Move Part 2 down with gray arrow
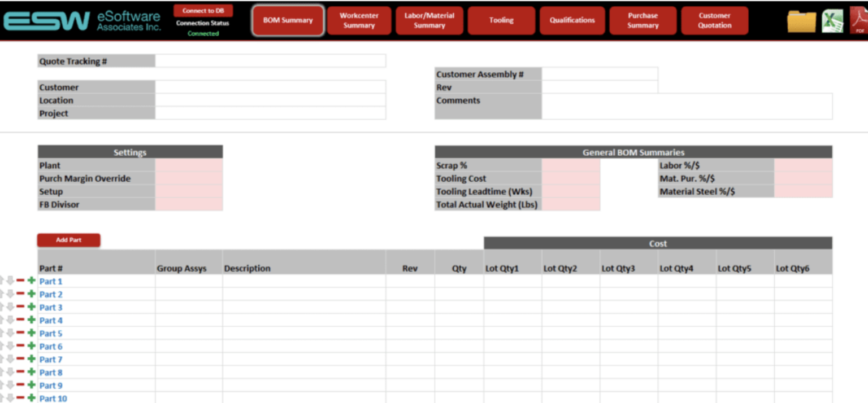Viewport: 868px width, 403px height. click(10, 294)
